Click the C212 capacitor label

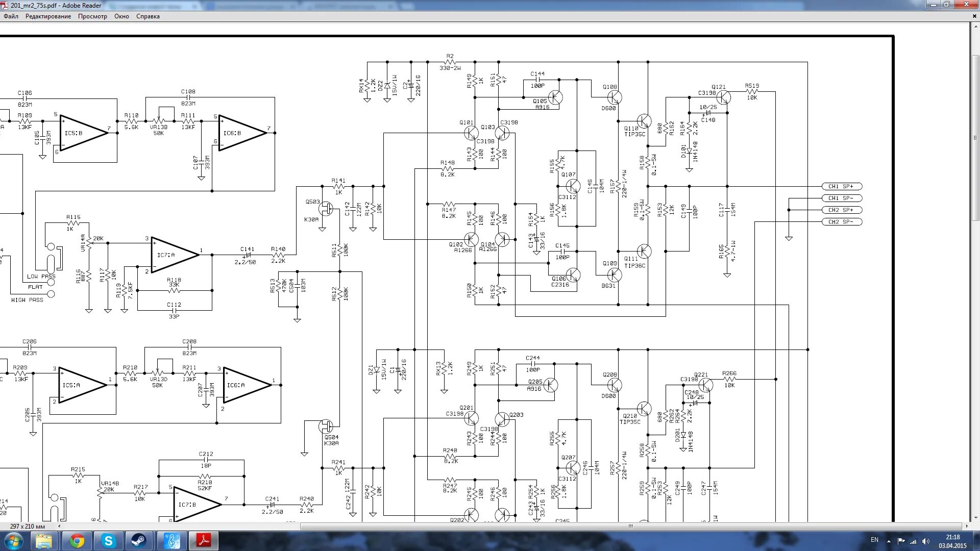click(206, 454)
